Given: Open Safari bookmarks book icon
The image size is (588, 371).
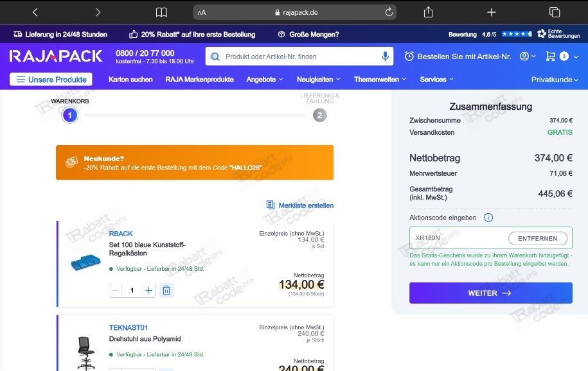Looking at the screenshot, I should (161, 12).
